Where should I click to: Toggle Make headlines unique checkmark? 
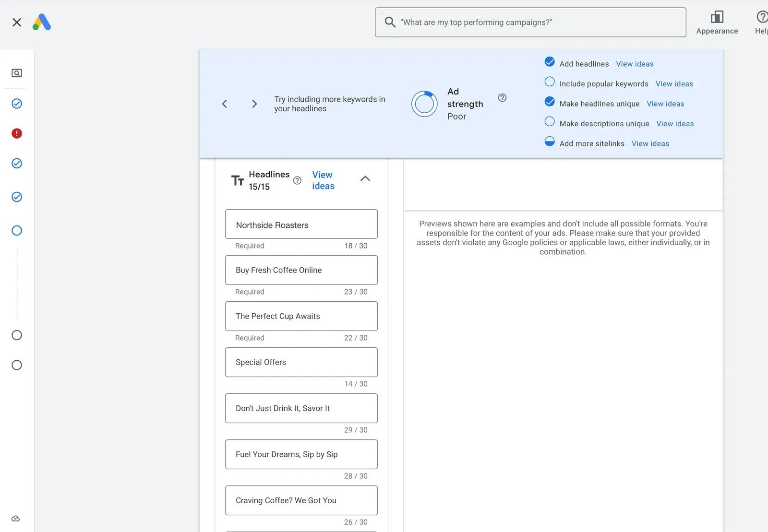pos(550,102)
